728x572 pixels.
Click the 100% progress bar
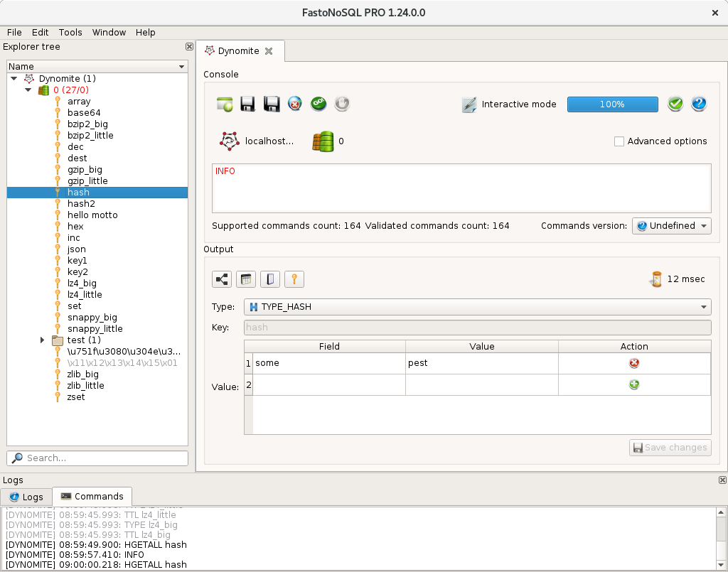tap(612, 104)
